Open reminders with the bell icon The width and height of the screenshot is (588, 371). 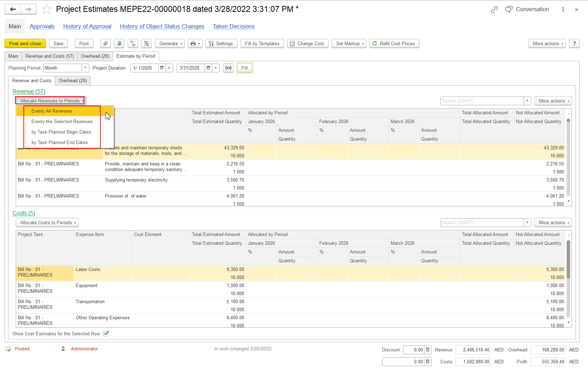coord(119,43)
